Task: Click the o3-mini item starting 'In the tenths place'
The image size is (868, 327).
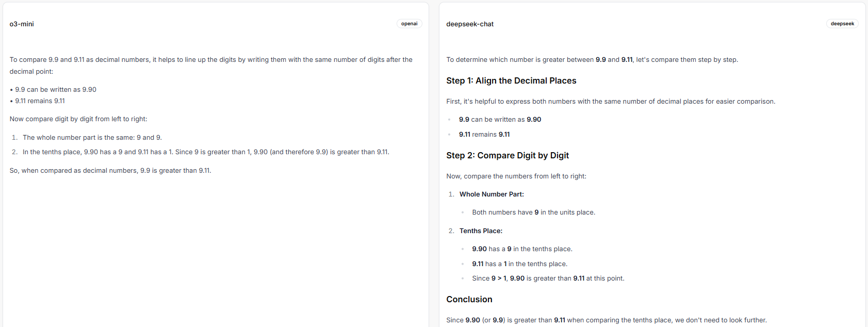Action: coord(206,152)
